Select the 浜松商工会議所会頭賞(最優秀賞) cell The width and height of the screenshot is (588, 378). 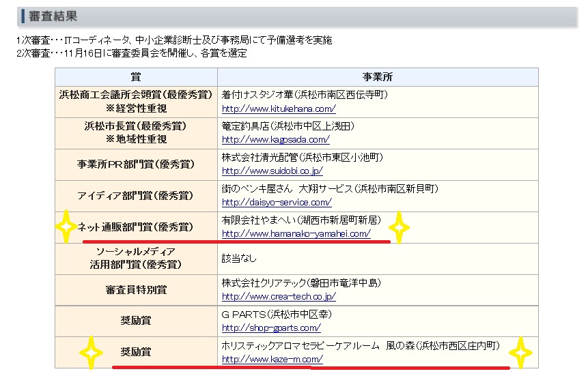(x=136, y=102)
